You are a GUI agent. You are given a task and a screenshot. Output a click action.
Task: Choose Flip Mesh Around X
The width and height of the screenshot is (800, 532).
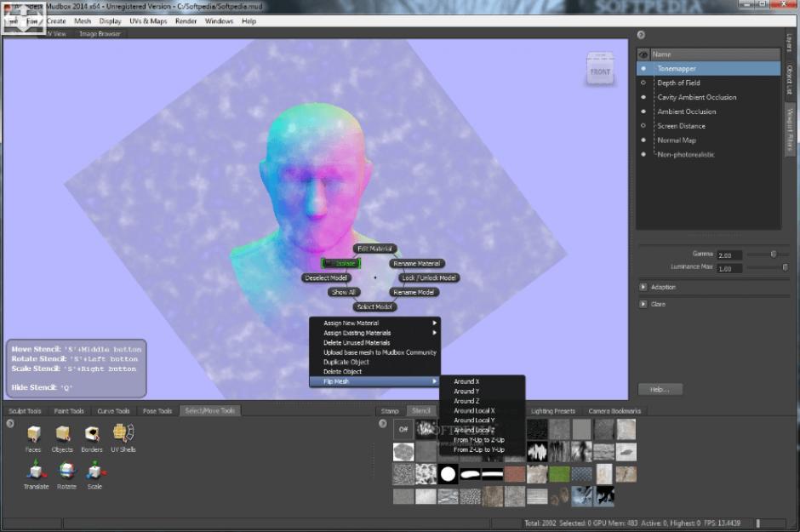(483, 381)
